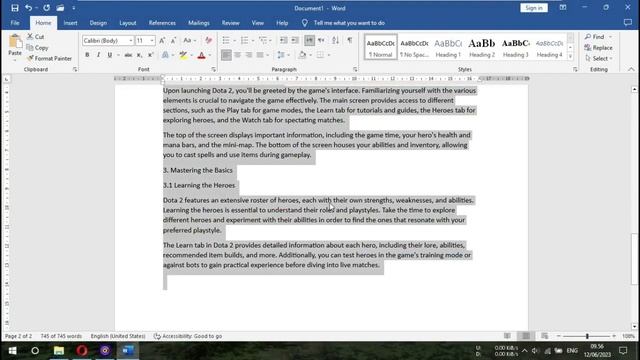Center align the text
The height and width of the screenshot is (360, 640).
pyautogui.click(x=238, y=55)
